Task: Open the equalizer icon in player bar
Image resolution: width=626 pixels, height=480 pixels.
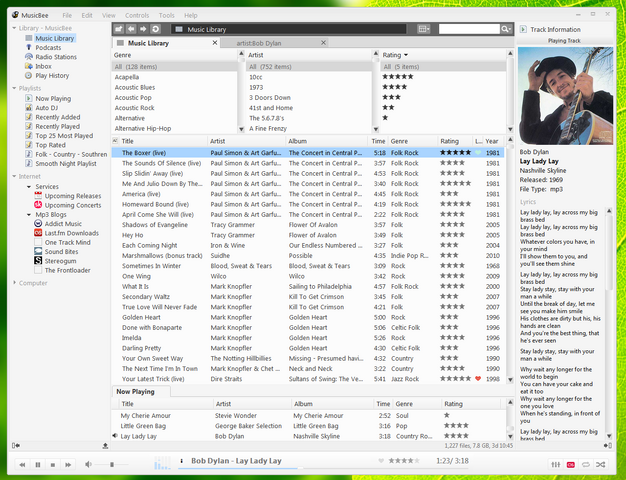Action: click(556, 464)
